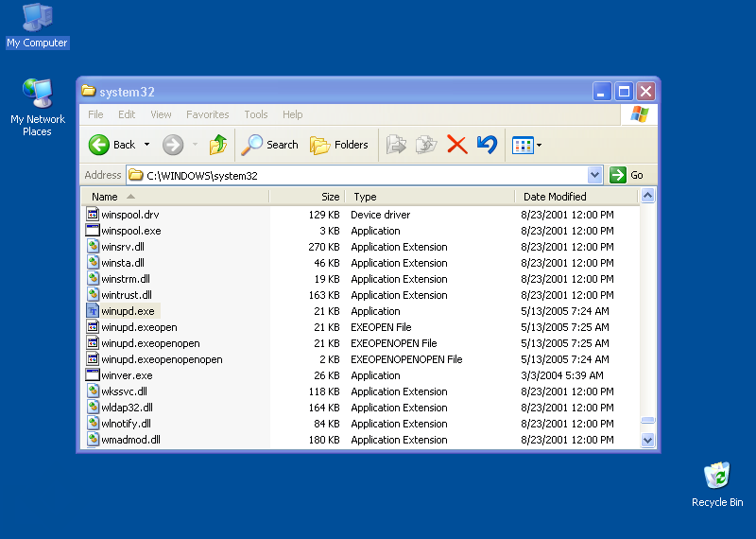Expand the address bar dropdown arrow

click(595, 175)
